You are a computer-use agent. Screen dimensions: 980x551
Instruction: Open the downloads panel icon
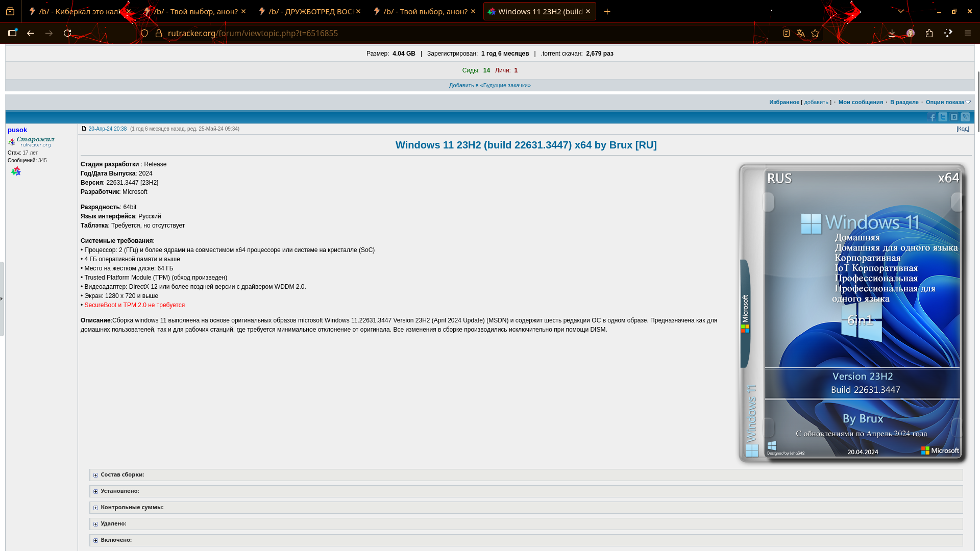coord(892,33)
